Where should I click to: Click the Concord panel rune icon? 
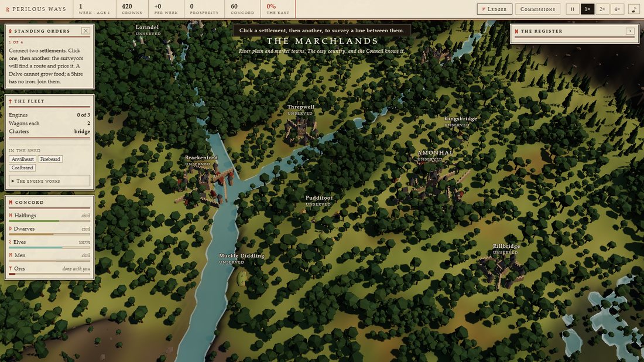click(x=11, y=202)
